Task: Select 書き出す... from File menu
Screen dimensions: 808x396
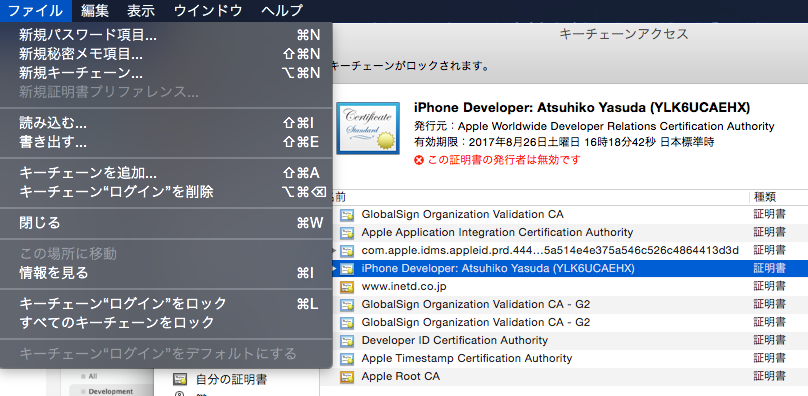Action: pyautogui.click(x=166, y=142)
